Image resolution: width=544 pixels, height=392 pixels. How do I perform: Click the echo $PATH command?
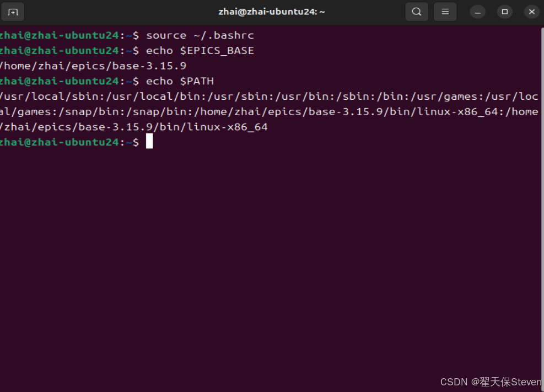coord(180,81)
